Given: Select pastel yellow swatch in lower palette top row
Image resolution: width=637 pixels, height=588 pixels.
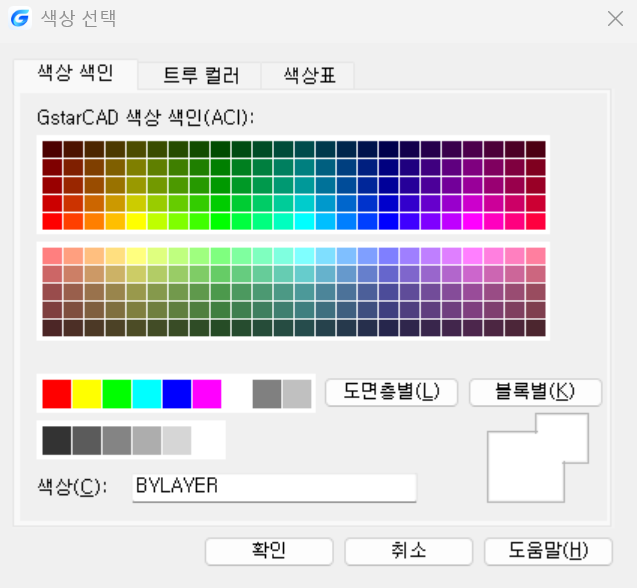Looking at the screenshot, I should coord(136,256).
